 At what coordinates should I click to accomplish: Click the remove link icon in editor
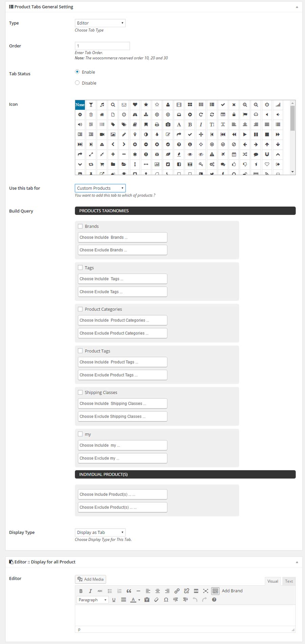coord(186,591)
